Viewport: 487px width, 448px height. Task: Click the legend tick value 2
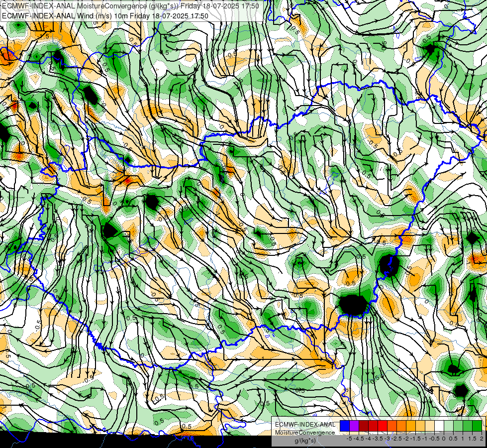tap(482, 439)
